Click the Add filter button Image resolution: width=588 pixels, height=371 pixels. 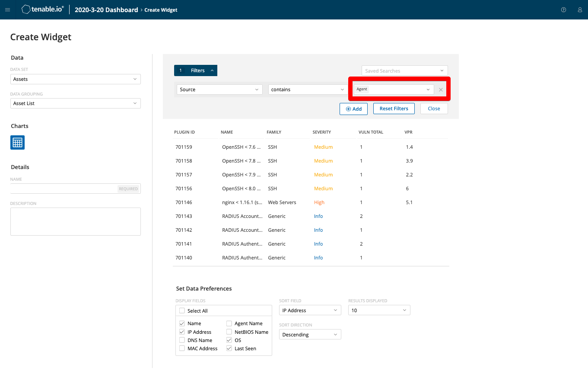point(353,109)
